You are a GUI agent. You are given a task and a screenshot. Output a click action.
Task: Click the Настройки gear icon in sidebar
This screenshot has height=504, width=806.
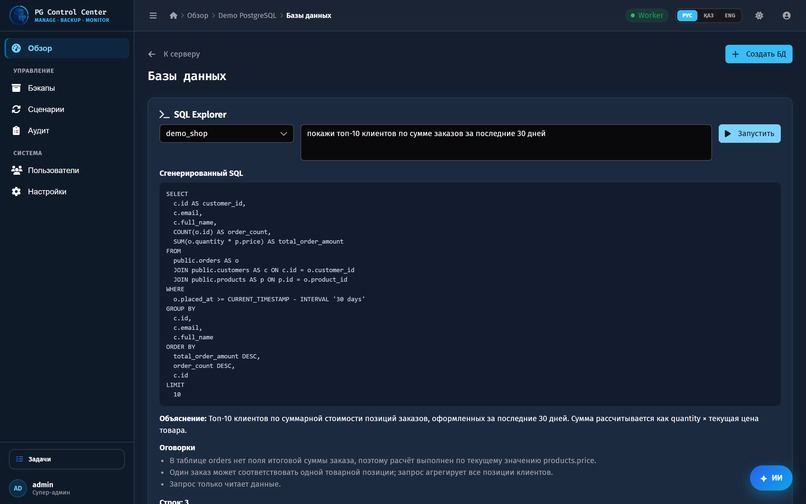16,191
